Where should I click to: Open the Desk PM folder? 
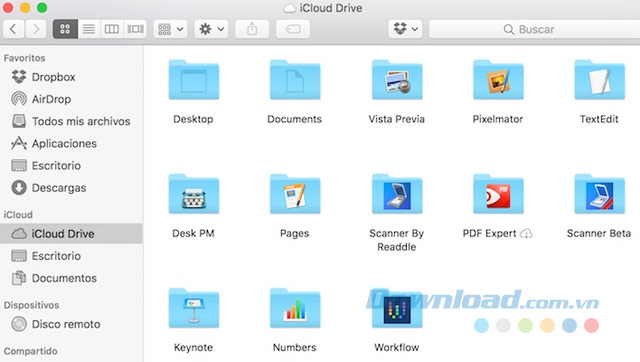194,194
